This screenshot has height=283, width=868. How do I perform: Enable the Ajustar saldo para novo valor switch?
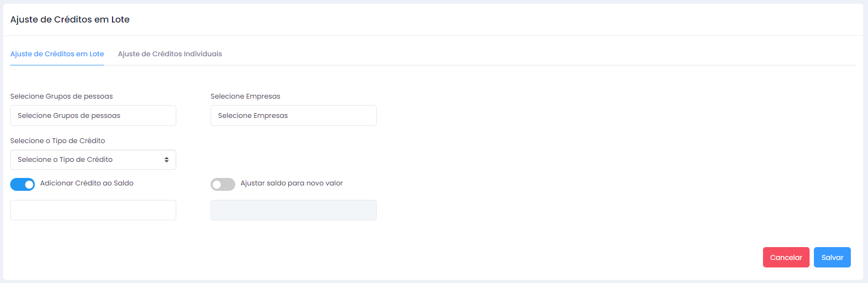coord(223,184)
